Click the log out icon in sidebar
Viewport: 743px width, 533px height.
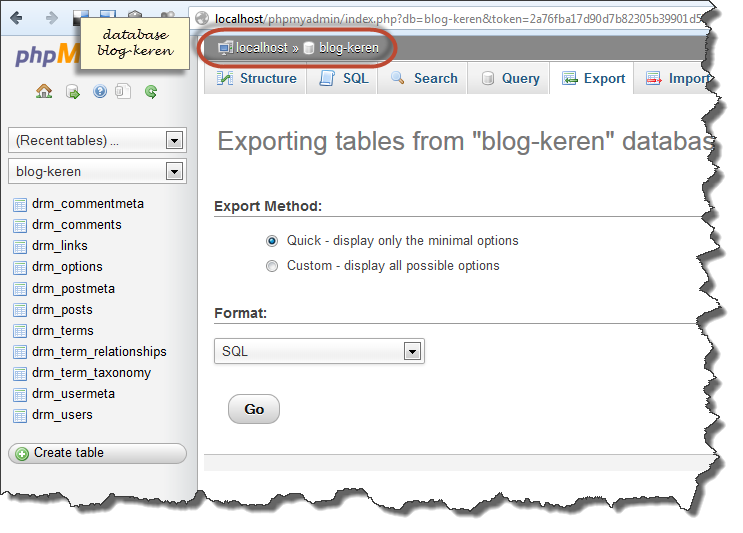[72, 91]
